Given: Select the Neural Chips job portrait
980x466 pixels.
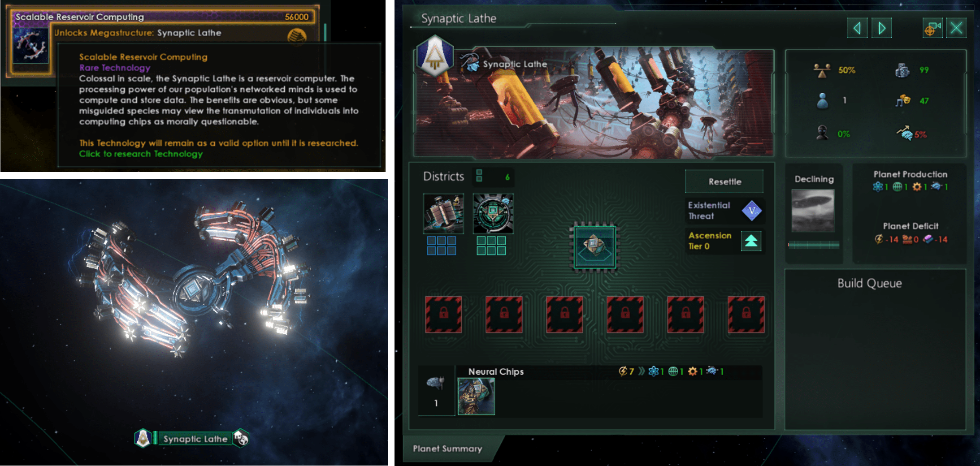Looking at the screenshot, I should pyautogui.click(x=476, y=397).
